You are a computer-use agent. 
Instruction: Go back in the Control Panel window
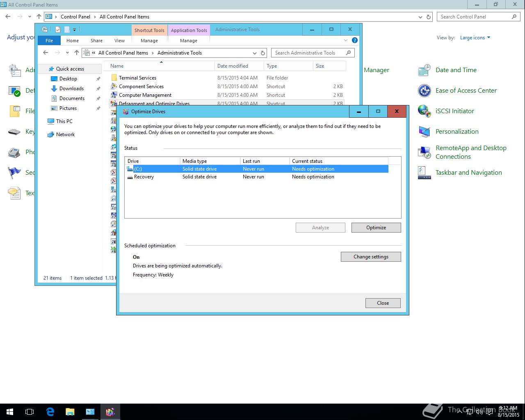8,17
